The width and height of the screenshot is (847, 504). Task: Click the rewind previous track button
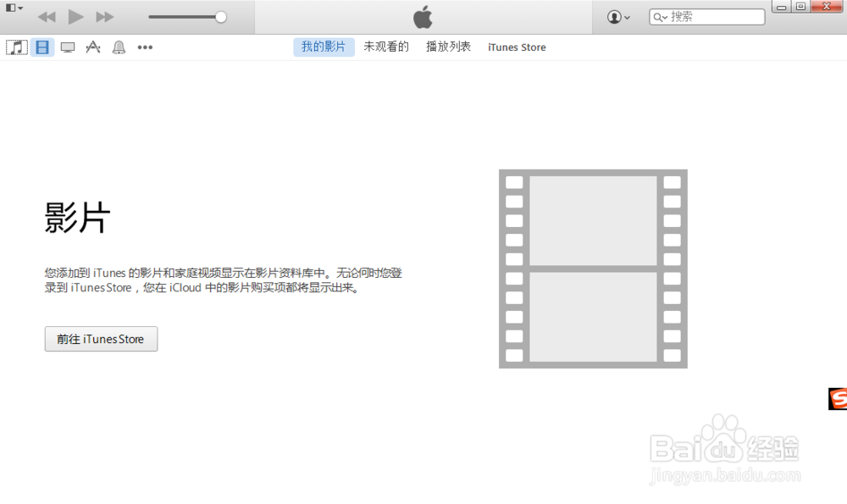47,17
